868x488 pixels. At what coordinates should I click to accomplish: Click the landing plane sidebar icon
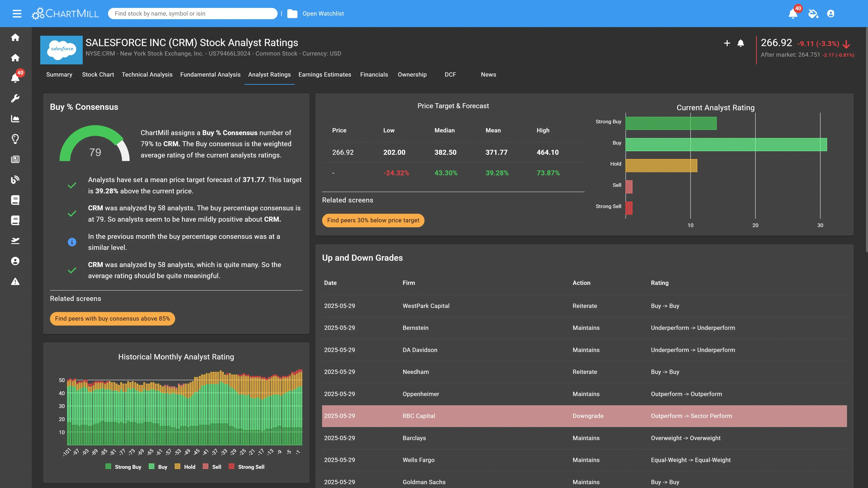15,240
